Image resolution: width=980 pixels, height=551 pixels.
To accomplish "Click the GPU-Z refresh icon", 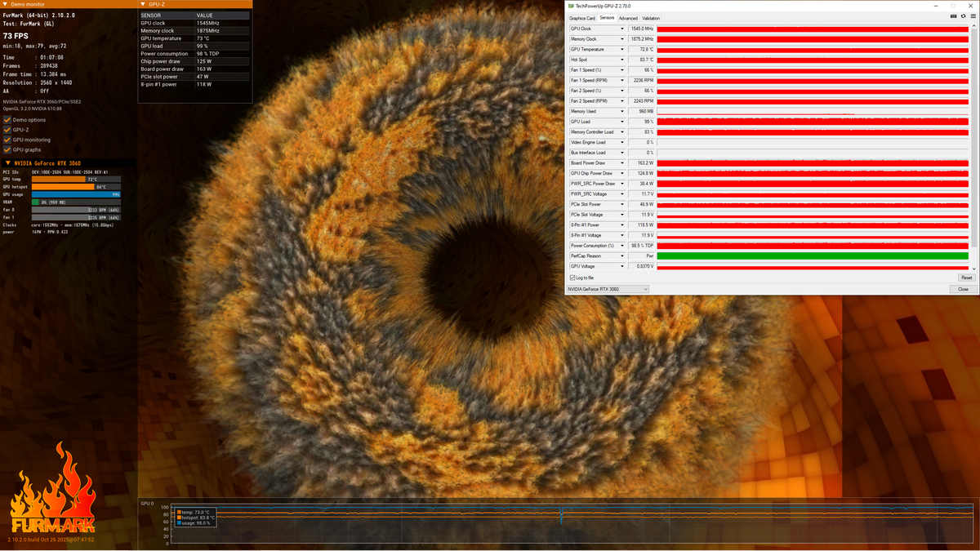I will [x=962, y=16].
